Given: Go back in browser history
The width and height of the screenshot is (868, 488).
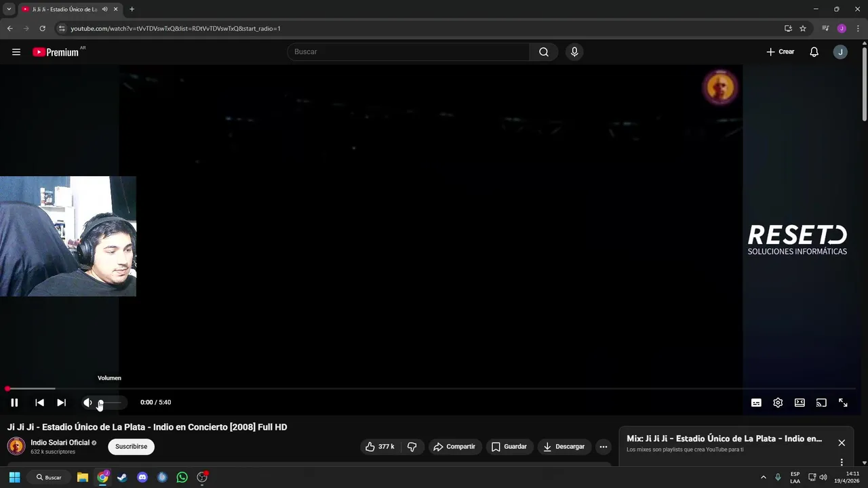Looking at the screenshot, I should click(9, 28).
